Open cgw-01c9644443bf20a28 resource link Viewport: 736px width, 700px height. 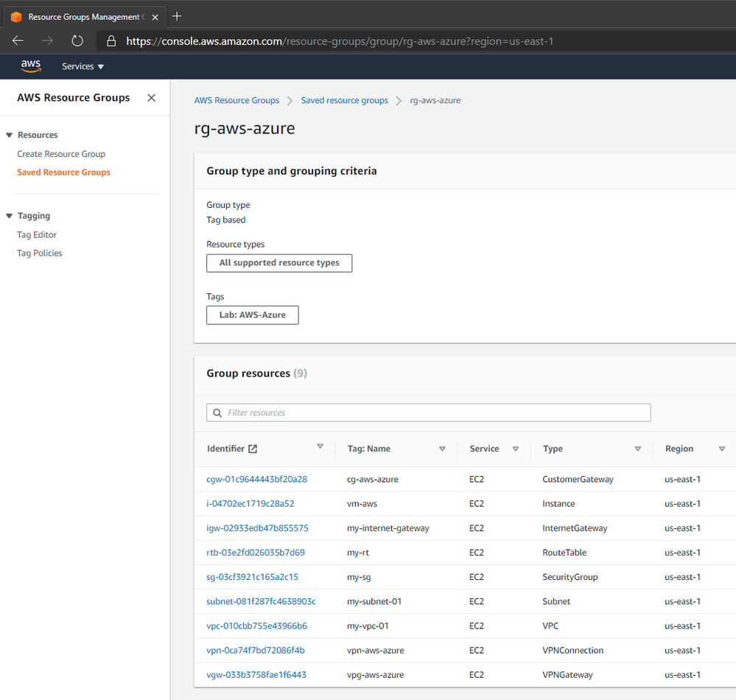(257, 480)
